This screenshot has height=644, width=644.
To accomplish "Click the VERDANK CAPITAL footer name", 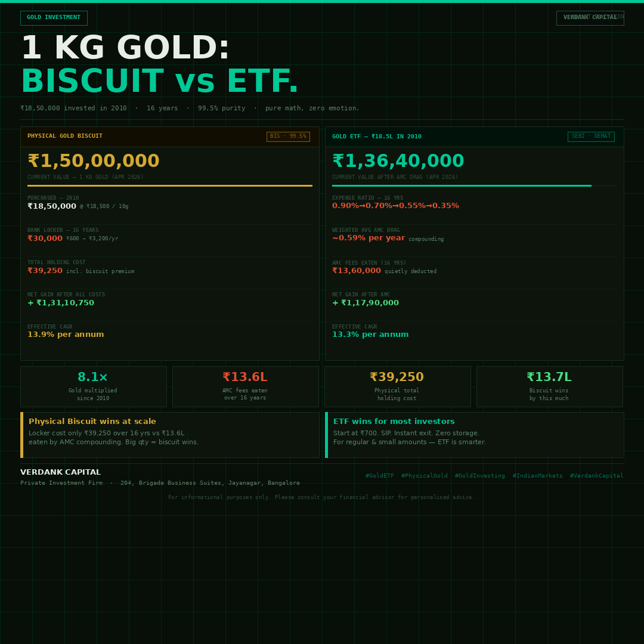I will [x=60, y=472].
